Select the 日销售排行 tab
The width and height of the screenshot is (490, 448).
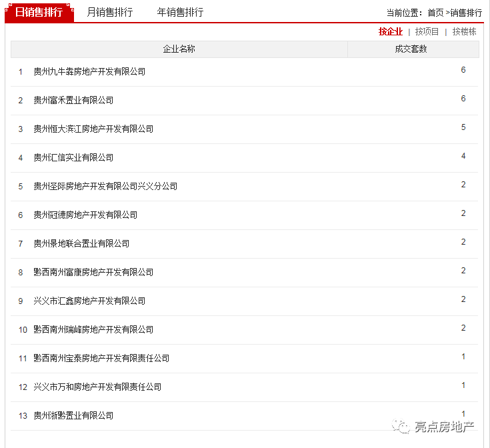pos(39,13)
